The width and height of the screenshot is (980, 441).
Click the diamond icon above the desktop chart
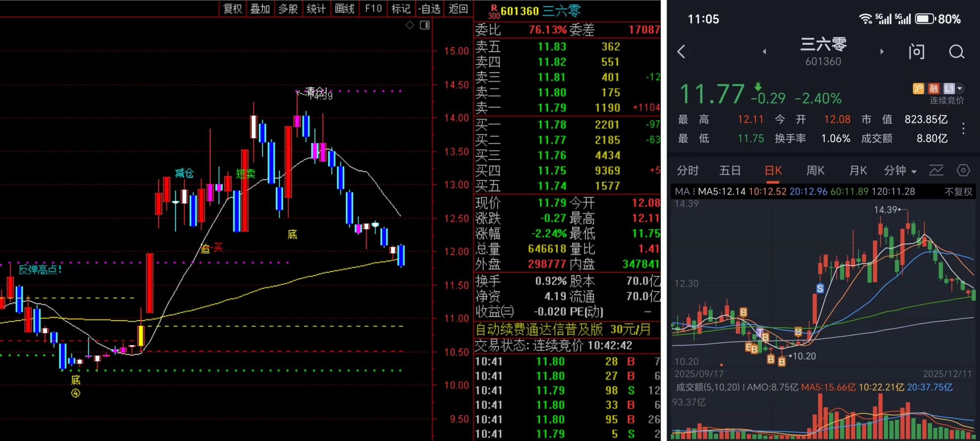click(x=410, y=25)
